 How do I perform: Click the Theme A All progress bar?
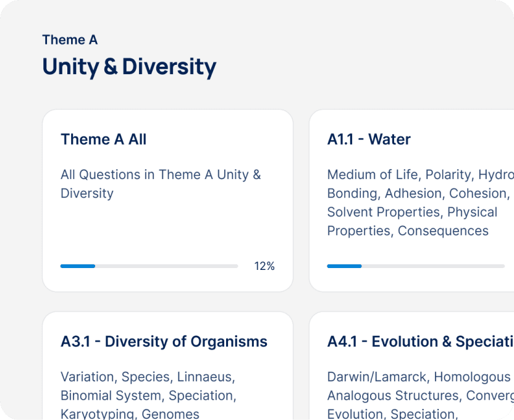coord(149,266)
